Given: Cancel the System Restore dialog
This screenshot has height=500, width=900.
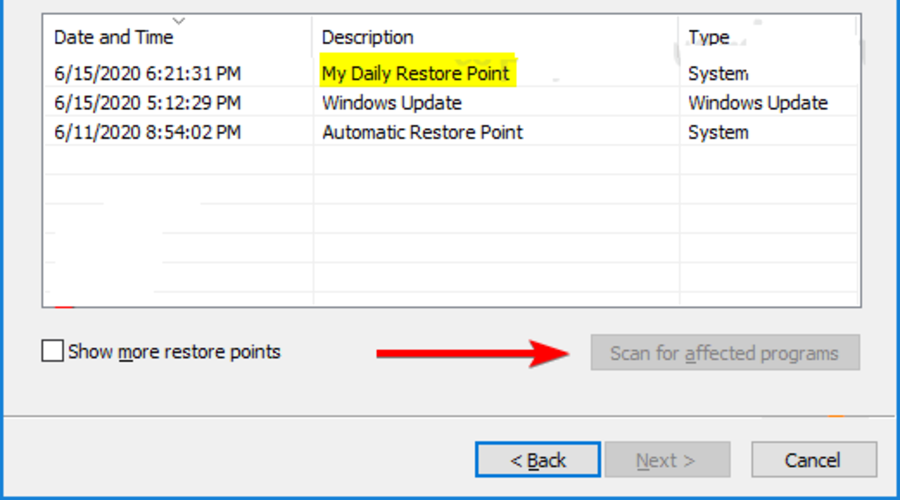Looking at the screenshot, I should tap(814, 459).
